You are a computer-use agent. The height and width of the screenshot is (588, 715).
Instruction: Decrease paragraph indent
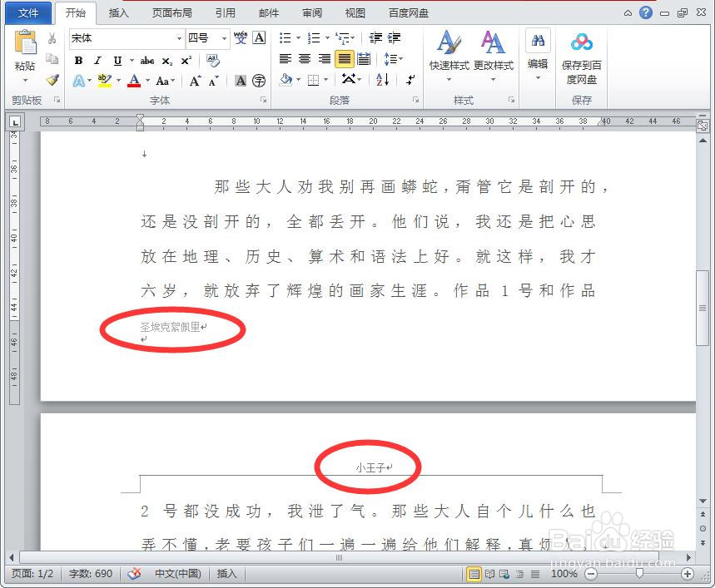click(375, 37)
